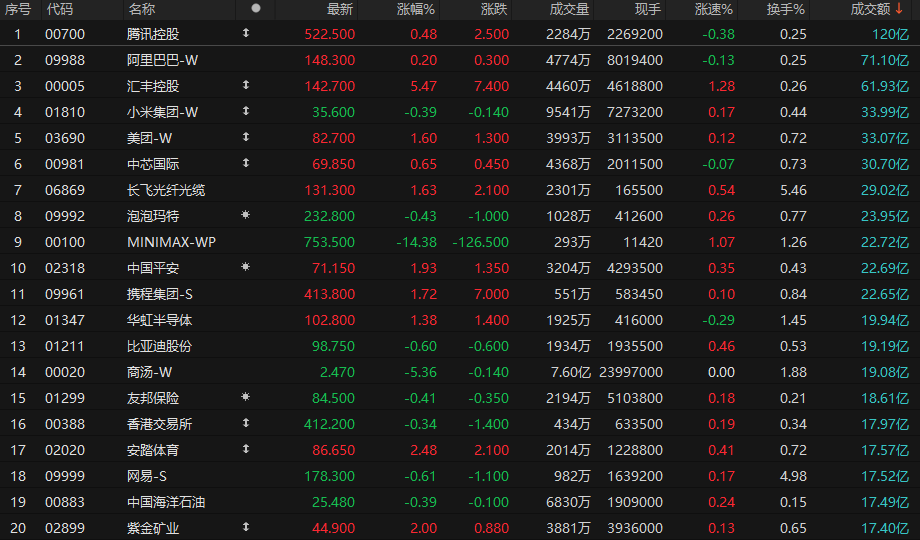The width and height of the screenshot is (920, 540).
Task: Select the 中国平安 stock name
Action: pos(153,268)
